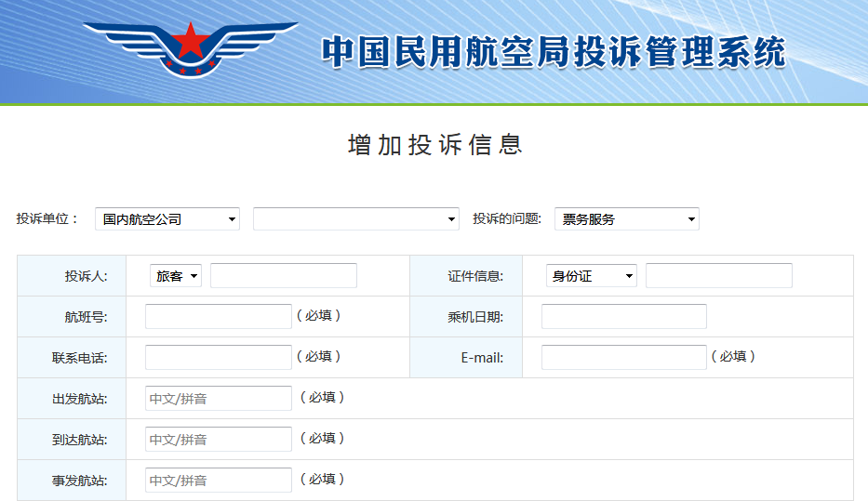This screenshot has height=501, width=868.
Task: Open the empty airline name dropdown
Action: click(x=356, y=219)
